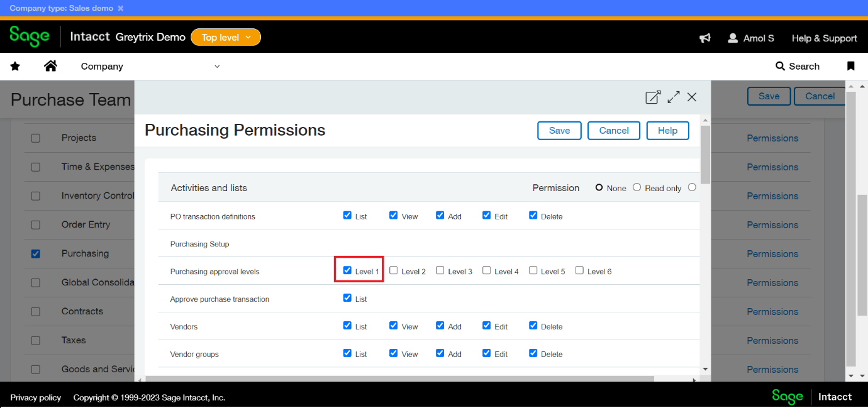The width and height of the screenshot is (868, 408).
Task: Open the announcements megaphone icon
Action: pos(705,38)
